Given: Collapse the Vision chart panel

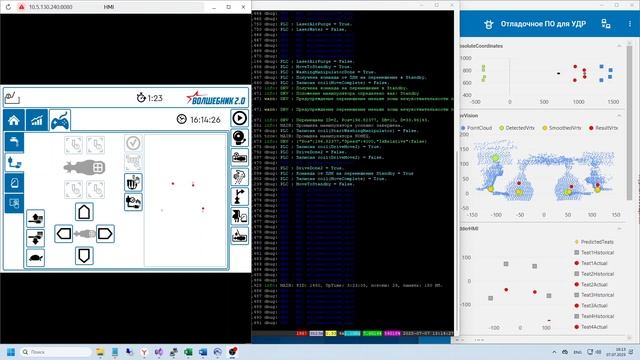Looking at the screenshot, I should click(619, 116).
